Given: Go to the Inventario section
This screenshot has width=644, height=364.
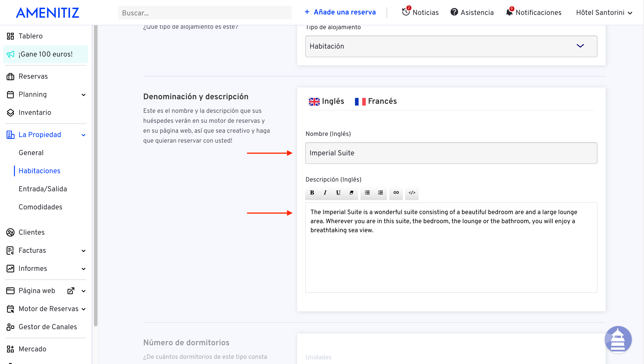Looking at the screenshot, I should click(35, 113).
